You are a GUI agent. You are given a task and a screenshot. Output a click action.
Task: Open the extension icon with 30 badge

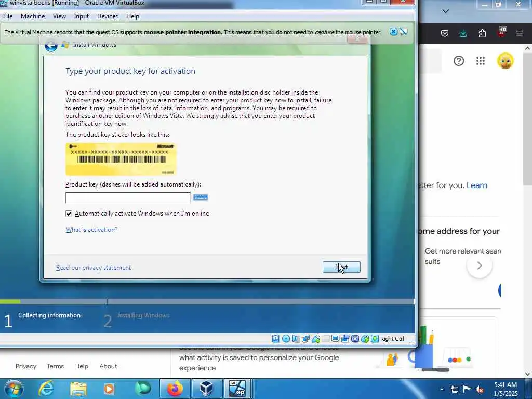pos(501,33)
